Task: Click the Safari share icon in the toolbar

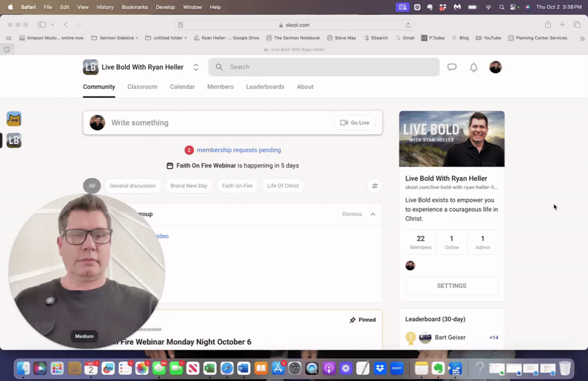Action: (x=547, y=25)
